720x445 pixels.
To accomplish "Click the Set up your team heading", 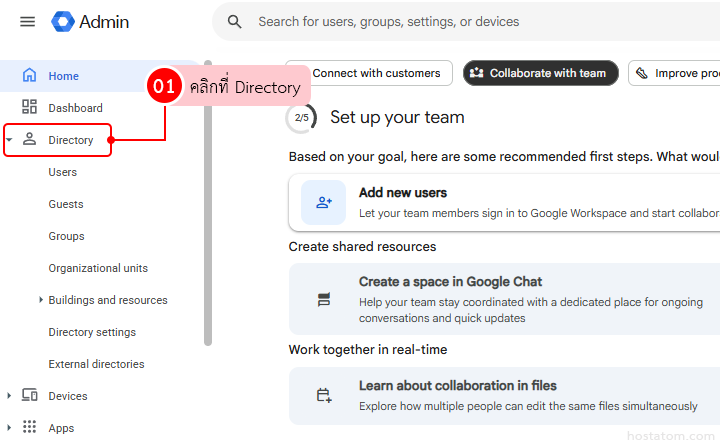I will 397,118.
